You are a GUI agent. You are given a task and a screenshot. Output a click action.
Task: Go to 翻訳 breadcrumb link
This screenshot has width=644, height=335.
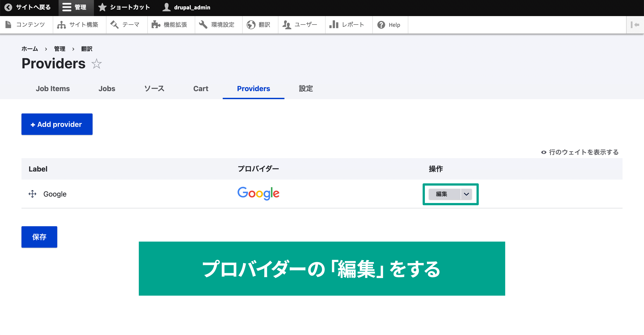(87, 49)
